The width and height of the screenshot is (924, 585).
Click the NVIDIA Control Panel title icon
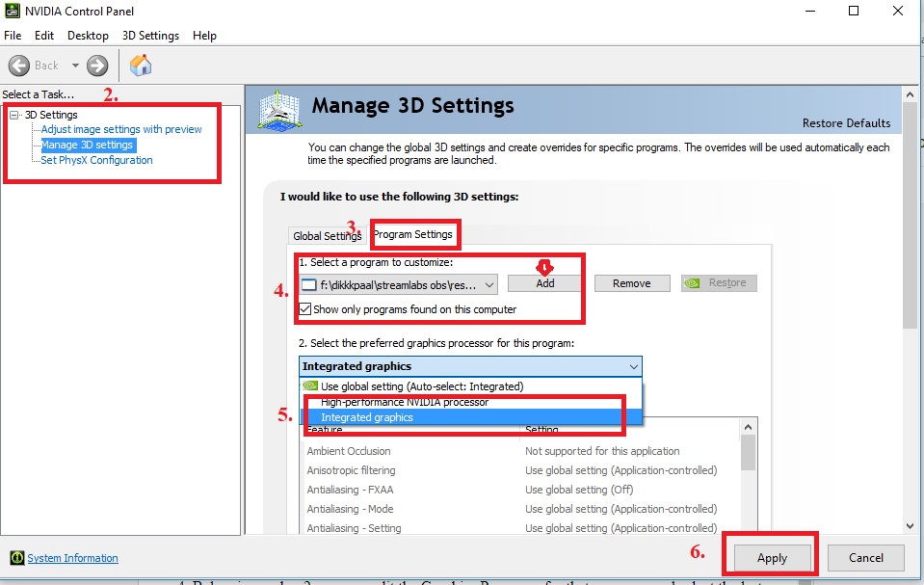tap(12, 11)
